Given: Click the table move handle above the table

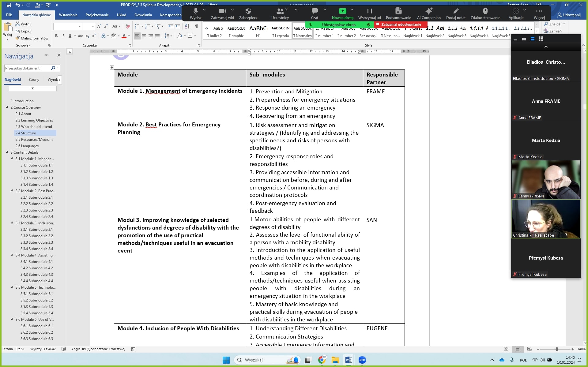Looking at the screenshot, I should (x=112, y=67).
